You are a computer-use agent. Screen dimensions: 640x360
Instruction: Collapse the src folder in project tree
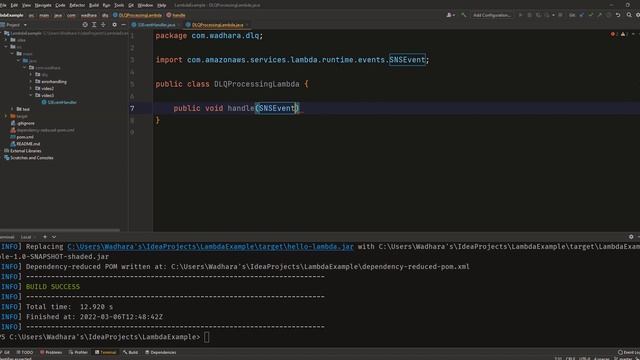(6, 47)
